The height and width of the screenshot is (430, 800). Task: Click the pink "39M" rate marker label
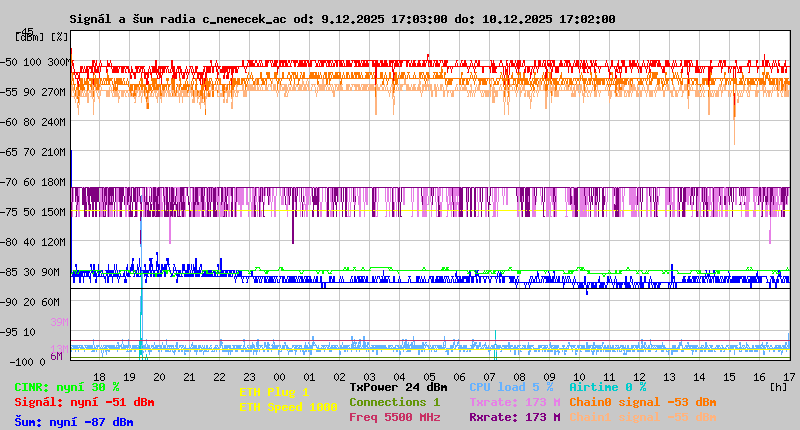[x=59, y=322]
